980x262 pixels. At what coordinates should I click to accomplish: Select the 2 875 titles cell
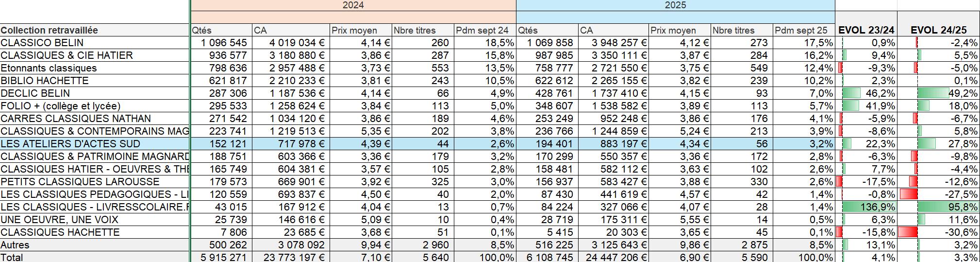click(x=742, y=245)
